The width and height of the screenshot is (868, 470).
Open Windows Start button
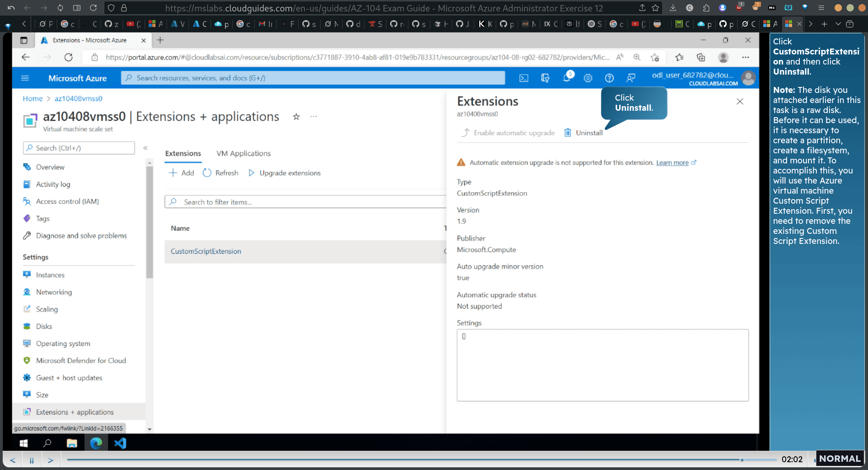[24, 443]
